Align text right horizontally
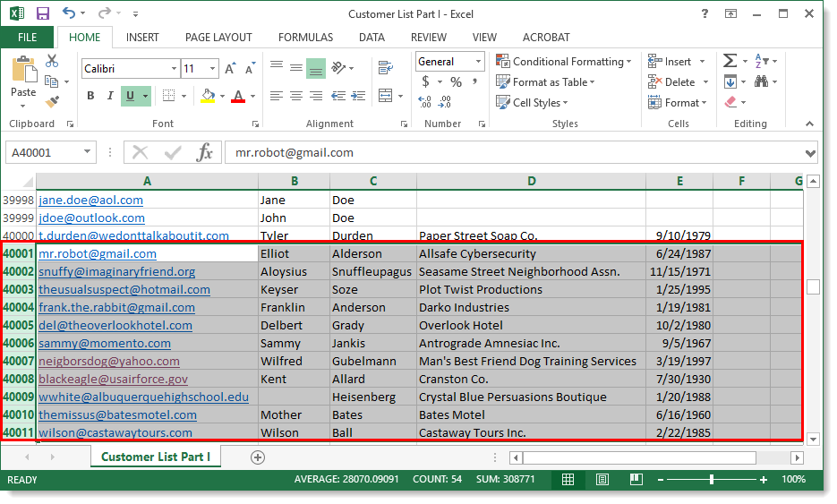837x504 pixels. (x=316, y=96)
